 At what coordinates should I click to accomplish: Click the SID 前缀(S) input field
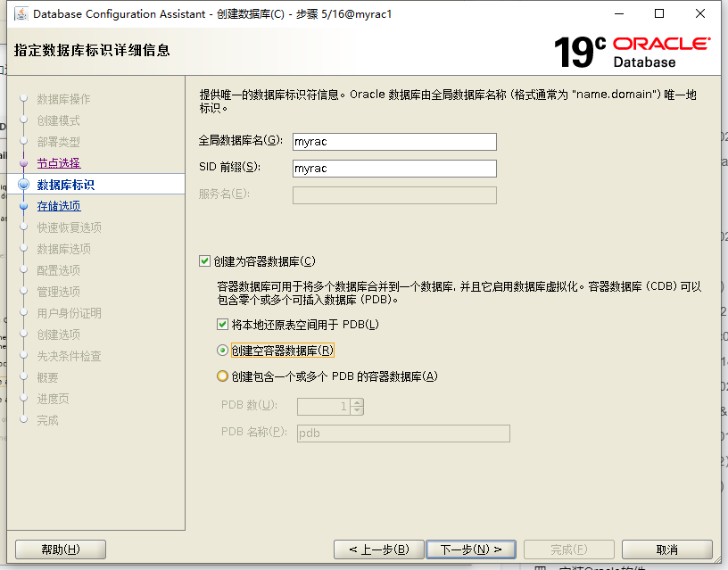pyautogui.click(x=394, y=168)
